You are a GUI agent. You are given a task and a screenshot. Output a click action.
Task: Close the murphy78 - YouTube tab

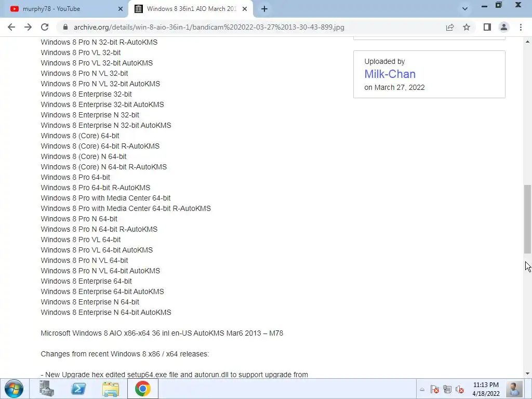pyautogui.click(x=121, y=9)
